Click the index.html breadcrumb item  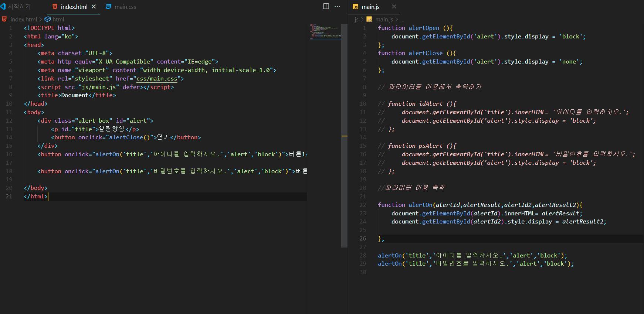pos(24,19)
